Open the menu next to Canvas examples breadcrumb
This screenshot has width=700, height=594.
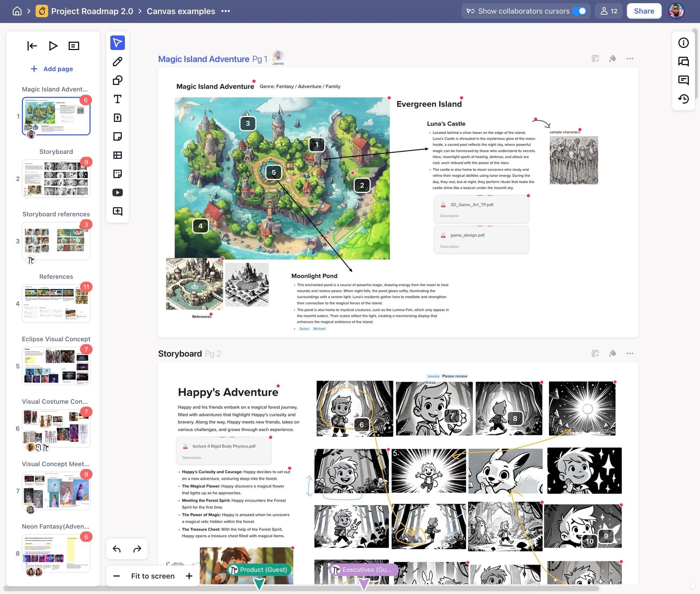coord(226,11)
